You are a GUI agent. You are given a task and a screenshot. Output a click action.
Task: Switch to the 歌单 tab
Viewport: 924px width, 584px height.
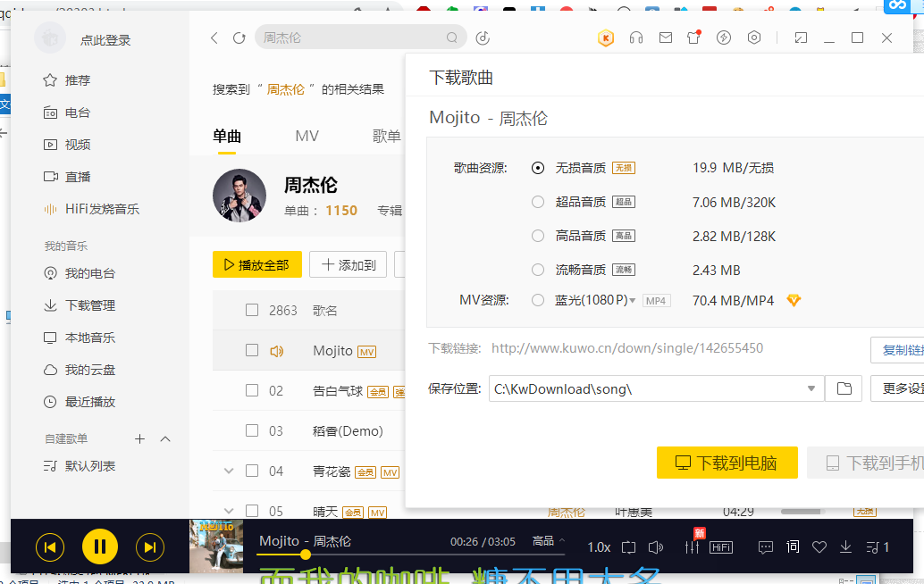387,137
